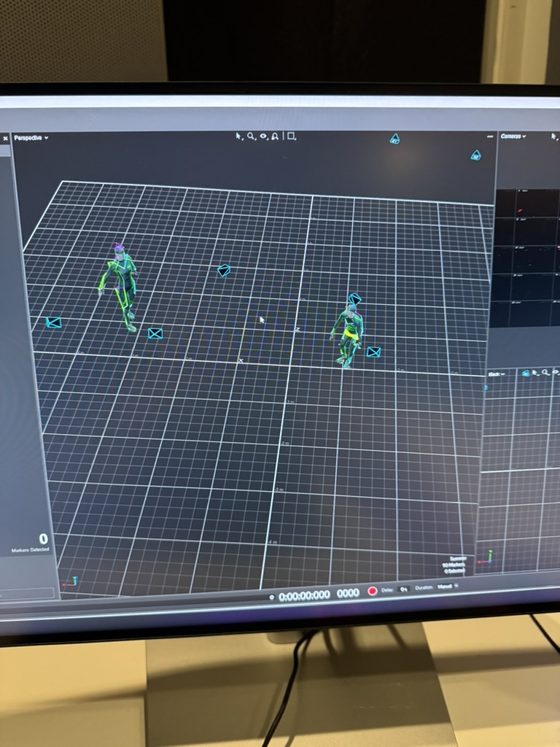Select the arrow pointer tool in viewport toolbar
Image resolution: width=560 pixels, height=747 pixels.
pos(239,136)
